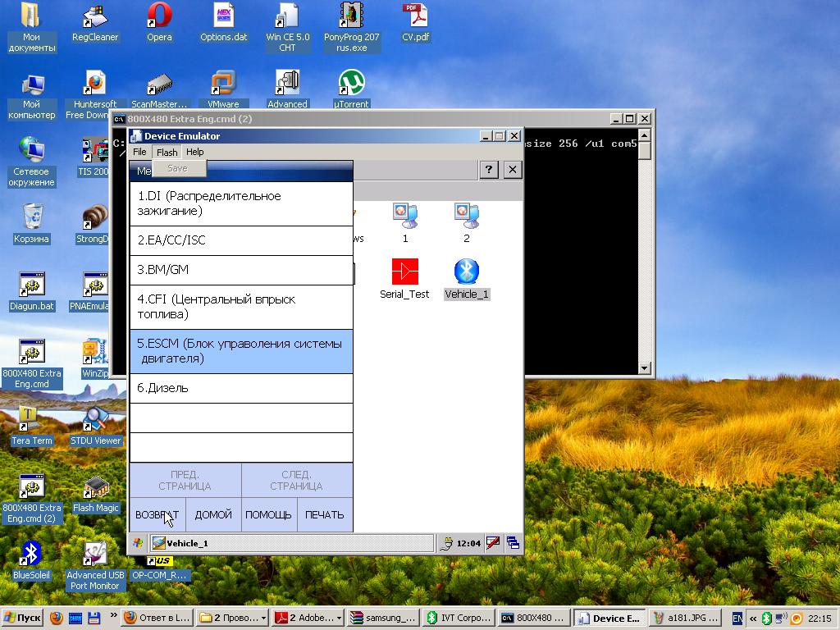
Task: Open the Windows CE Start flag in emulator
Action: (138, 543)
